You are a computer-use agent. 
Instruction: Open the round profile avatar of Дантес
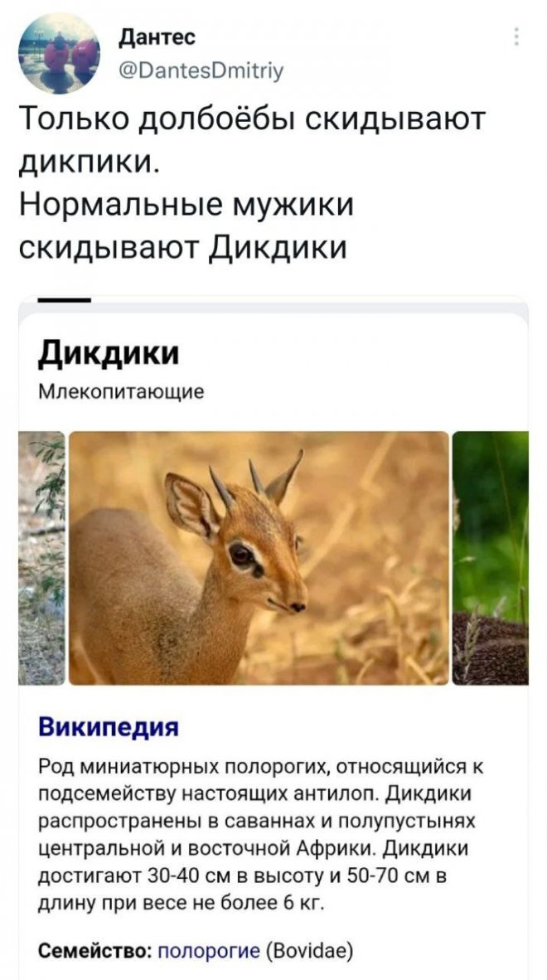(60, 54)
